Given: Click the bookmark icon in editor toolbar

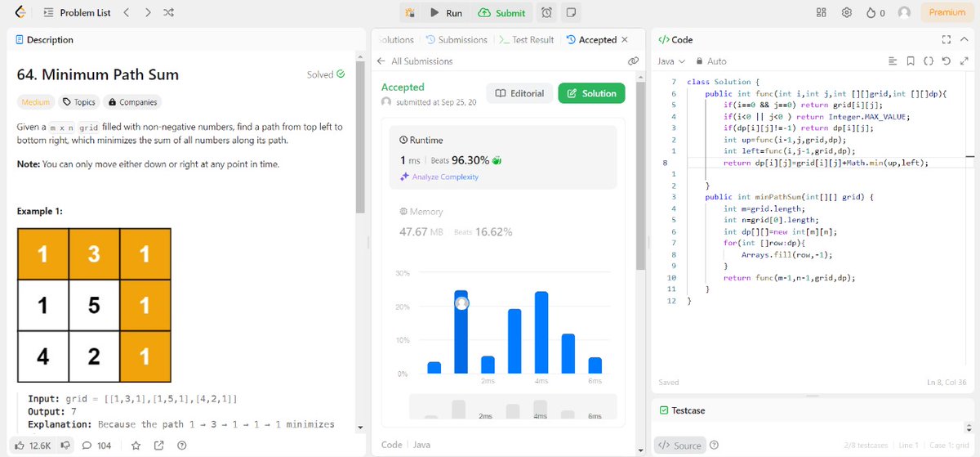Looking at the screenshot, I should pos(911,61).
